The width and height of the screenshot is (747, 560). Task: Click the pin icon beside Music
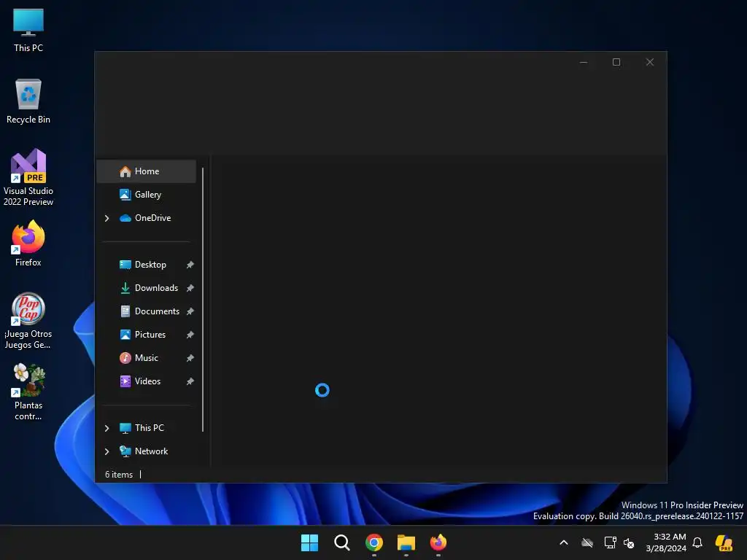190,358
